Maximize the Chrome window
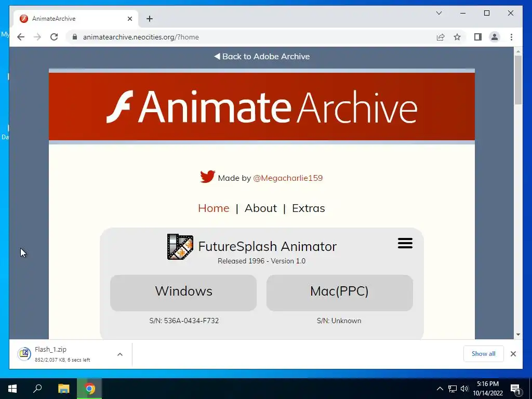This screenshot has height=399, width=532. tap(486, 13)
